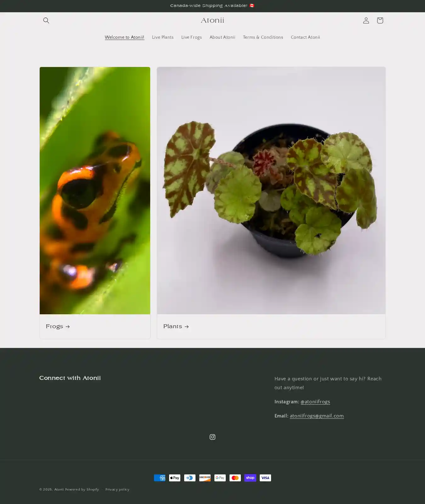
Task: Click the atoniifrogs@gmail.com email link
Action: click(x=317, y=416)
